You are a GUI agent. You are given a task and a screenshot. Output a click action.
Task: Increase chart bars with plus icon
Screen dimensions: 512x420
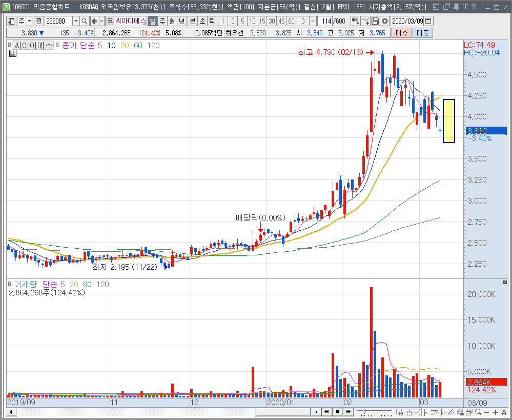[496, 412]
